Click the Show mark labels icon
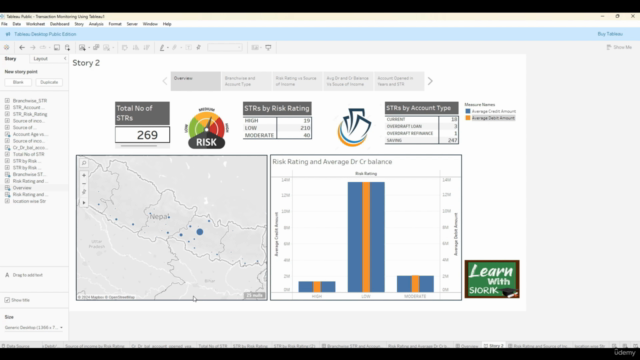This screenshot has width=640, height=360. (x=188, y=47)
